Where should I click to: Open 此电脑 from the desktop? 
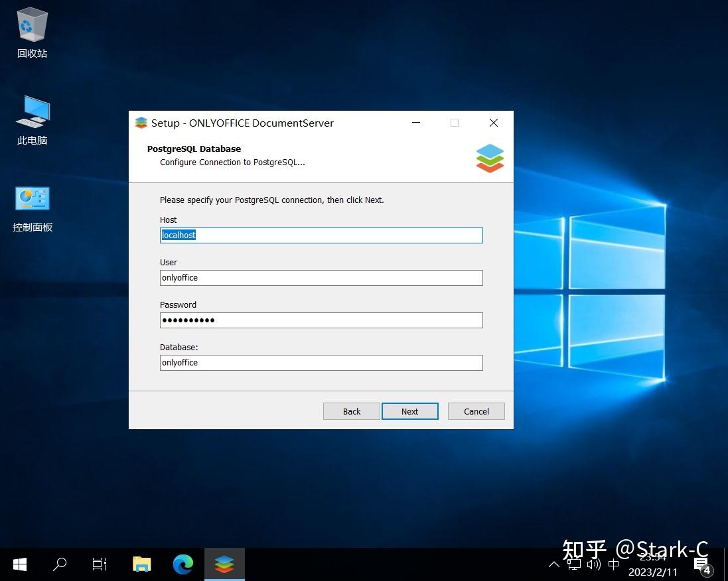[31, 121]
